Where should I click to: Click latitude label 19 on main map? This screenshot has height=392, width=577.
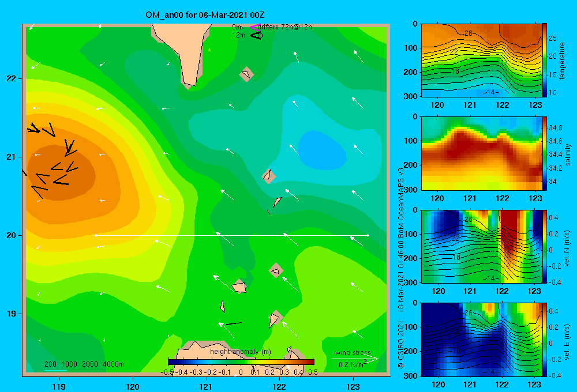(12, 314)
